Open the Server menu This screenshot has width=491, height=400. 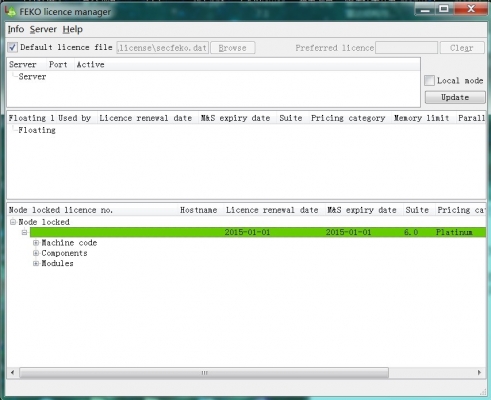pyautogui.click(x=43, y=29)
